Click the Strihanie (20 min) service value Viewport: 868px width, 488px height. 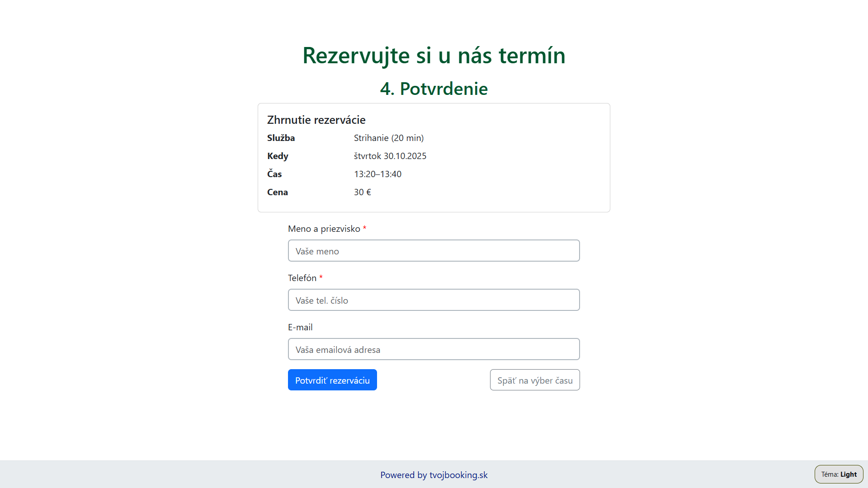click(x=388, y=138)
